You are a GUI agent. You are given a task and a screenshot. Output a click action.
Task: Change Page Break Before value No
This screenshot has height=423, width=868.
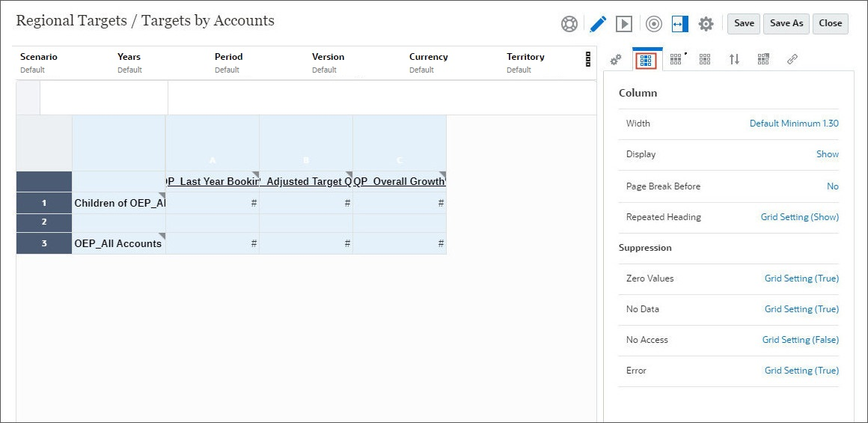click(833, 186)
